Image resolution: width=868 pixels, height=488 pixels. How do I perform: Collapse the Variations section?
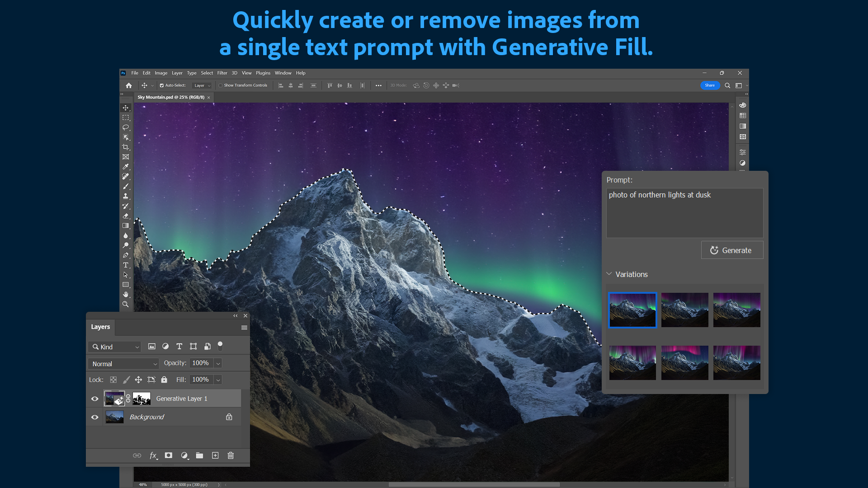tap(609, 274)
